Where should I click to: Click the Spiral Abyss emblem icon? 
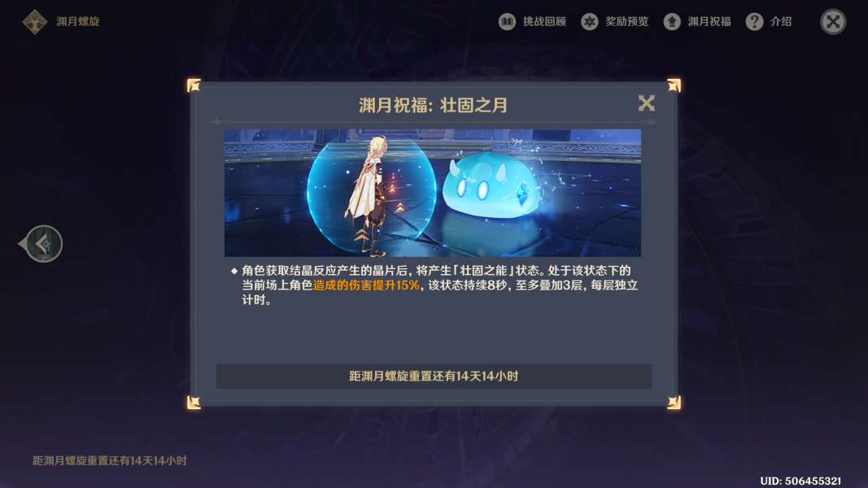[34, 22]
